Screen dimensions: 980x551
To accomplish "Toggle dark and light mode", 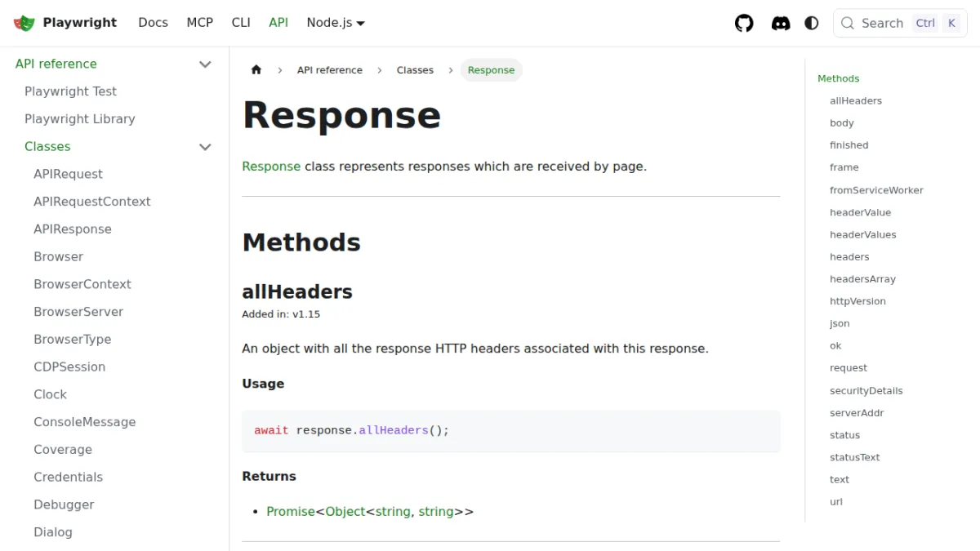I will coord(812,23).
